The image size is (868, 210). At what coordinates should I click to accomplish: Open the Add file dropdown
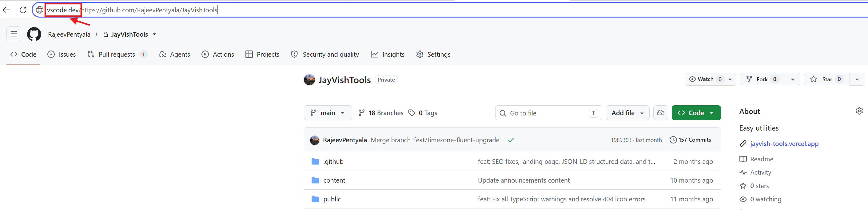[628, 113]
